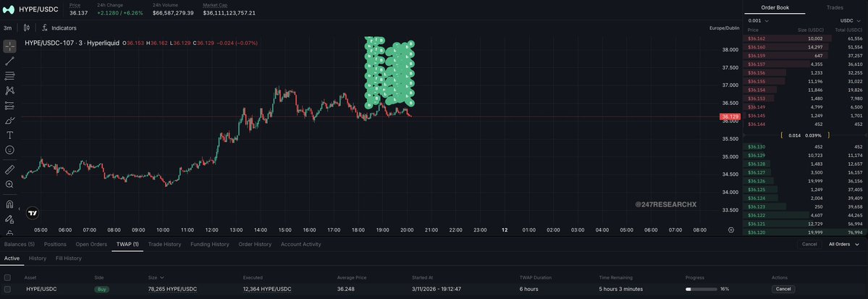Click the green Buy side badge
The width and height of the screenshot is (868, 299).
pos(101,289)
